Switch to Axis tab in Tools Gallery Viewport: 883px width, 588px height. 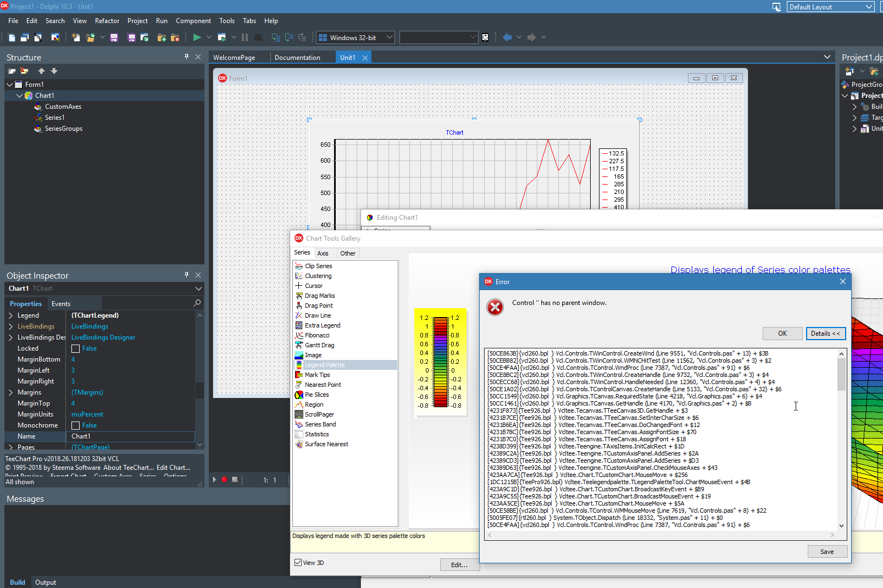[323, 253]
